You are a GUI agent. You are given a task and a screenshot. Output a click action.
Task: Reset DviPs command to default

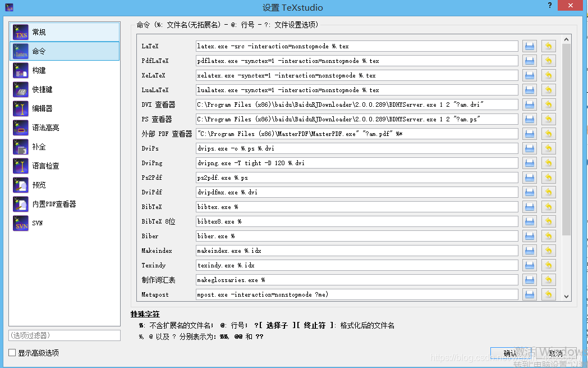(x=548, y=148)
